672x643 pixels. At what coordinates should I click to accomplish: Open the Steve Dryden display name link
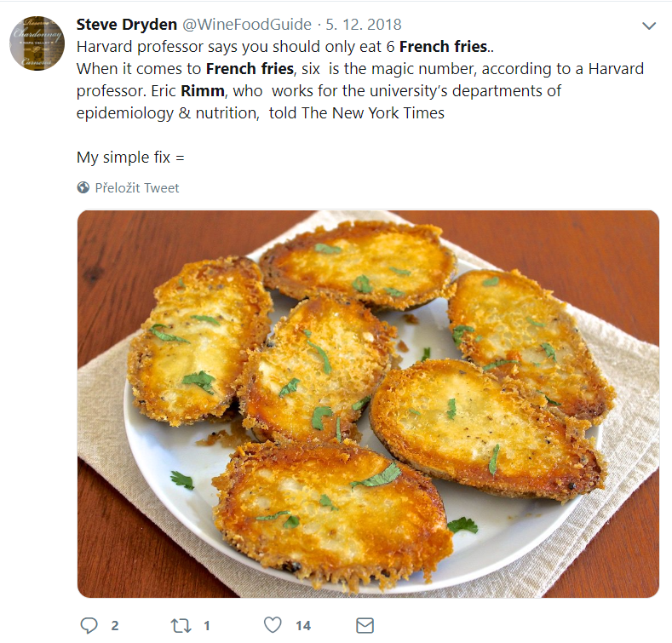[x=125, y=24]
